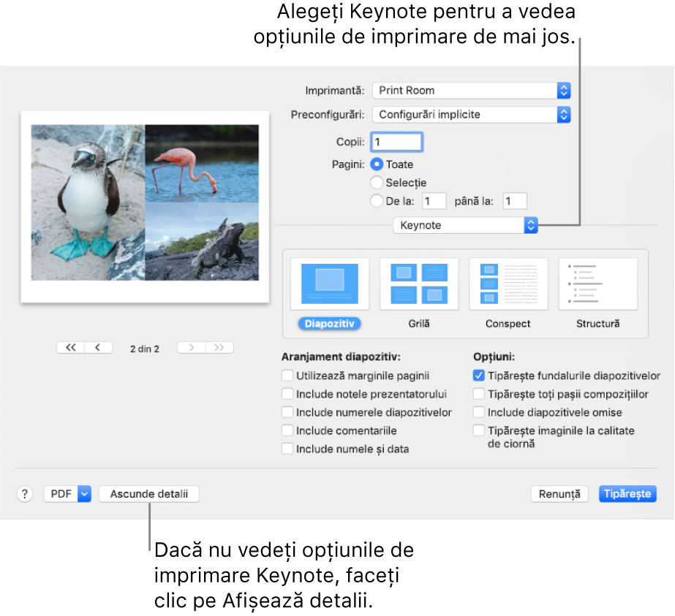This screenshot has height=616, width=675.
Task: Go to the previous page in the preview
Action: [99, 347]
